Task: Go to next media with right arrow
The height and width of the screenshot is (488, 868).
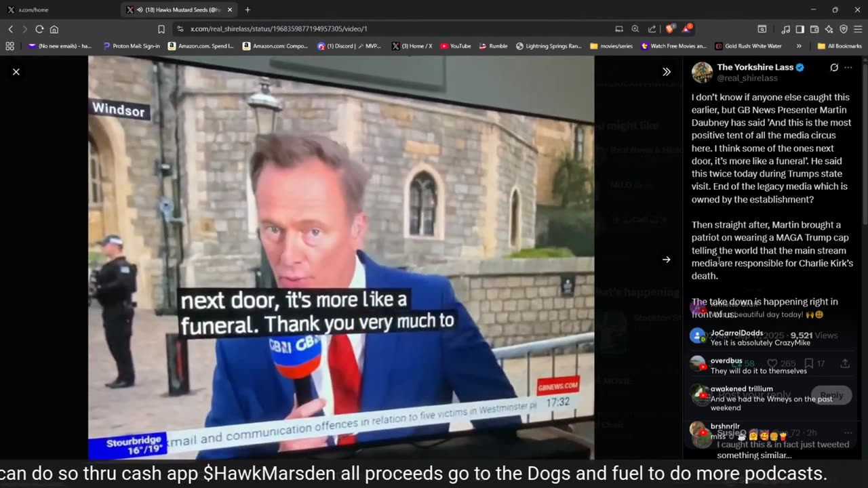Action: click(x=667, y=259)
